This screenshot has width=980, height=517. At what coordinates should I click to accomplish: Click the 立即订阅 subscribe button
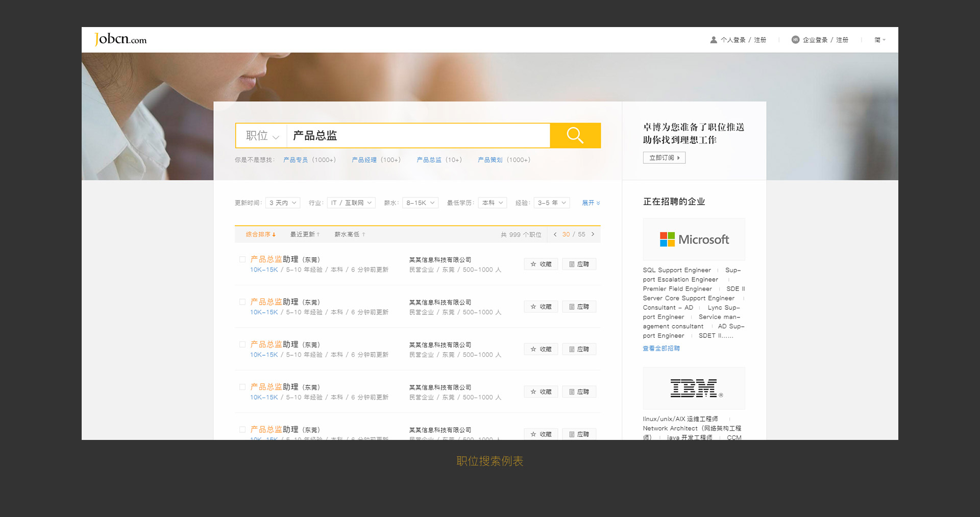tap(664, 158)
